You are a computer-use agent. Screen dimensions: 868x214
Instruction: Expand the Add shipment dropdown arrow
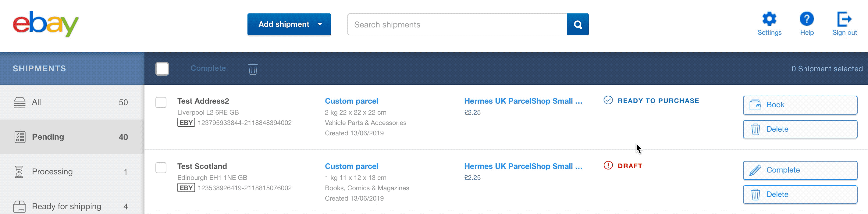[x=320, y=24]
